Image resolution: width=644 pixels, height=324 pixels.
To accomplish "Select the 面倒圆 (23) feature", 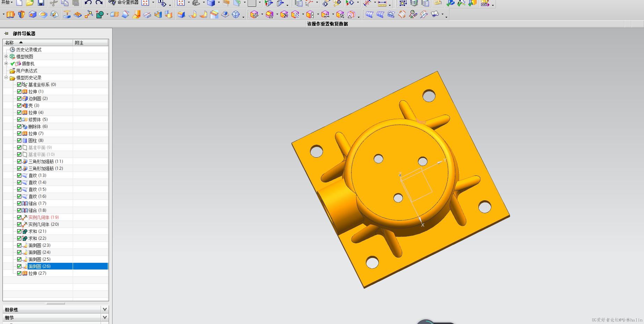I will point(39,245).
